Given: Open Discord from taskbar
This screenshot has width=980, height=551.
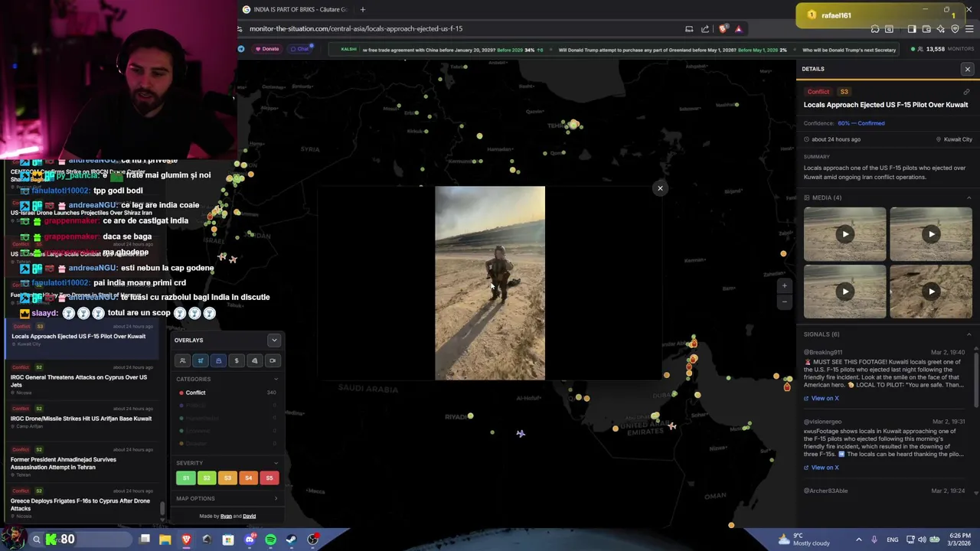Looking at the screenshot, I should coord(249,540).
